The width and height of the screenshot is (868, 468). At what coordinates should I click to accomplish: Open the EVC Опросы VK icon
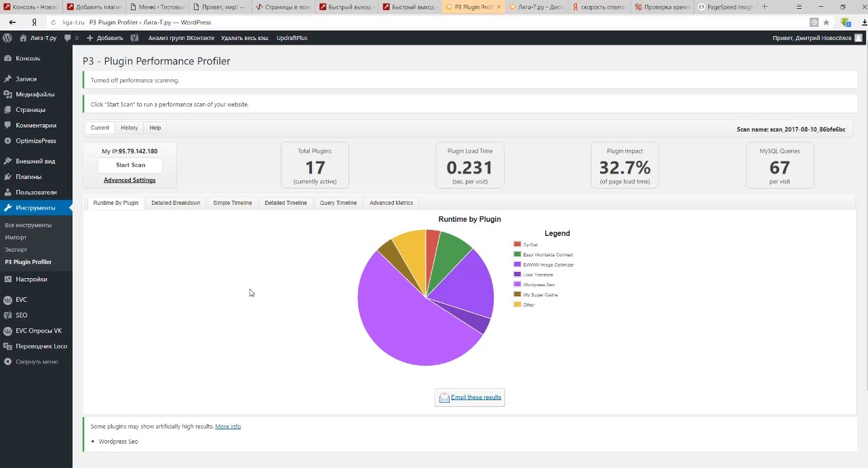(x=7, y=331)
